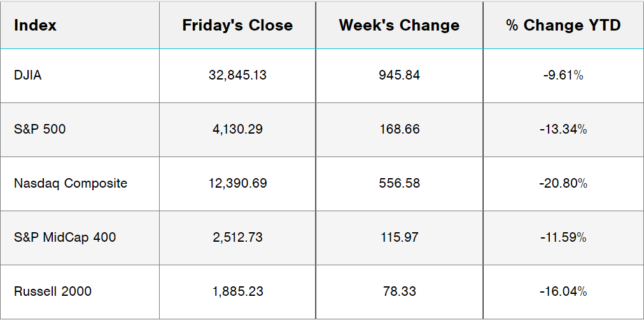The height and width of the screenshot is (320, 644).
Task: Click DJIA closing value 32,845.13
Action: pos(237,75)
